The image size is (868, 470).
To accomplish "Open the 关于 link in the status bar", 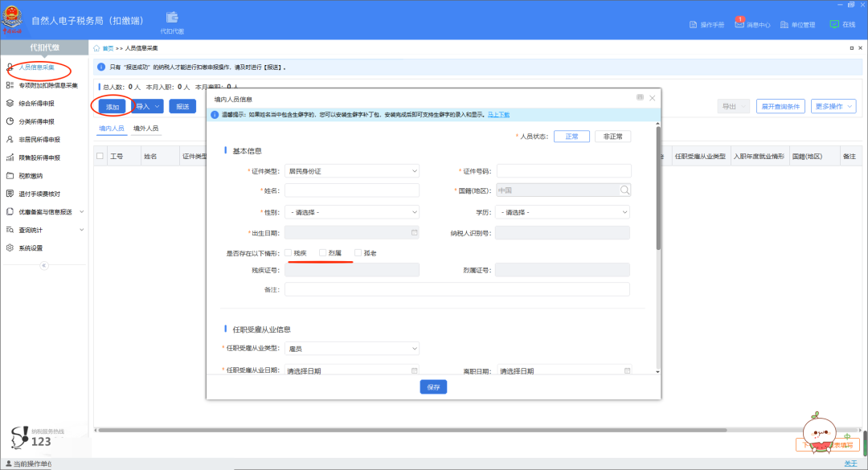I will [x=850, y=464].
